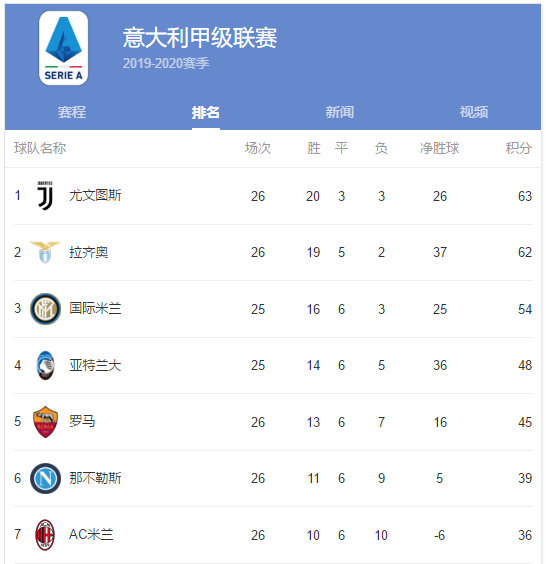Click the Juventus team crest
Image resolution: width=546 pixels, height=564 pixels.
pyautogui.click(x=45, y=196)
